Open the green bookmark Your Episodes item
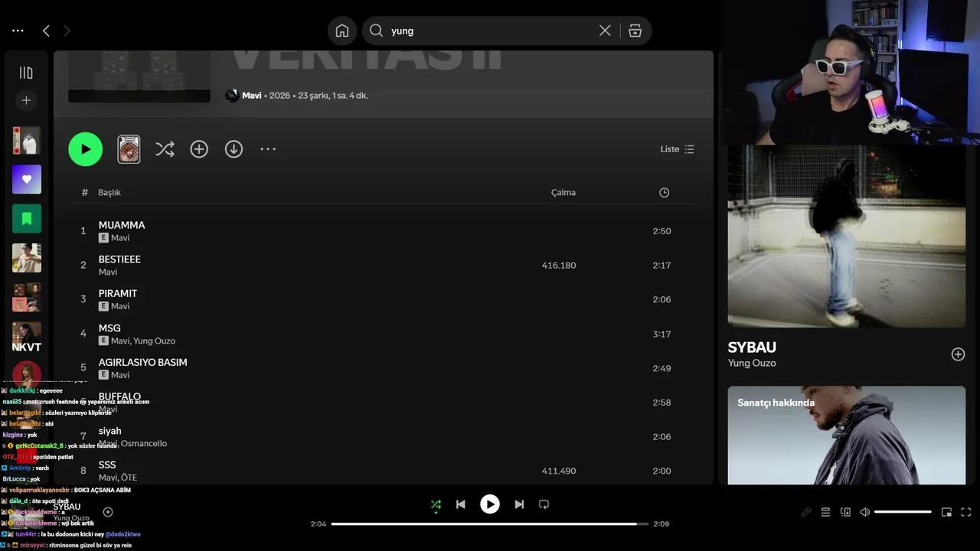980x551 pixels. tap(27, 219)
